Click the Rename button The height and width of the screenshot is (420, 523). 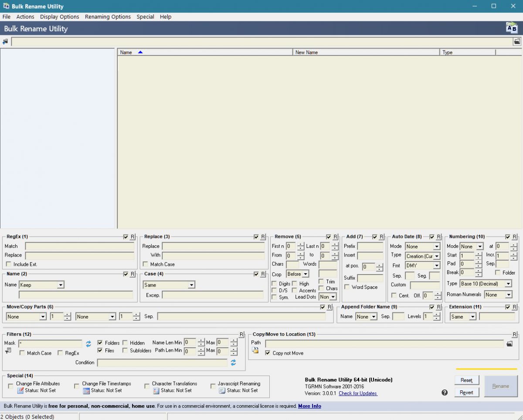[x=501, y=386]
